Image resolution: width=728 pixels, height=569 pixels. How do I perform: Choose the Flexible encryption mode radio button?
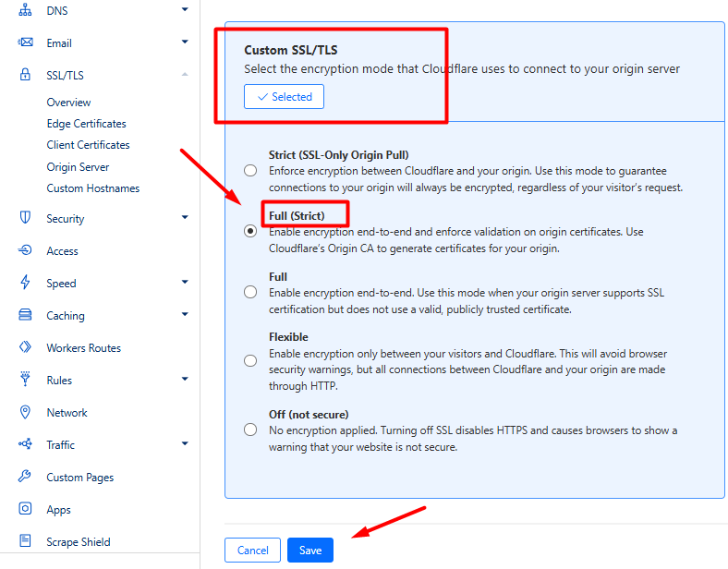click(250, 360)
